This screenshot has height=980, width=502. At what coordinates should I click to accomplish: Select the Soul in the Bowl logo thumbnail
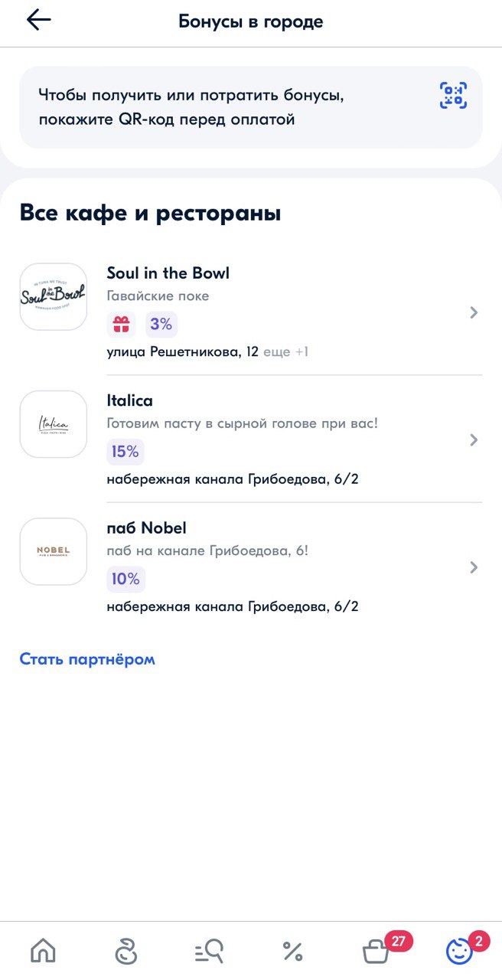coord(54,297)
